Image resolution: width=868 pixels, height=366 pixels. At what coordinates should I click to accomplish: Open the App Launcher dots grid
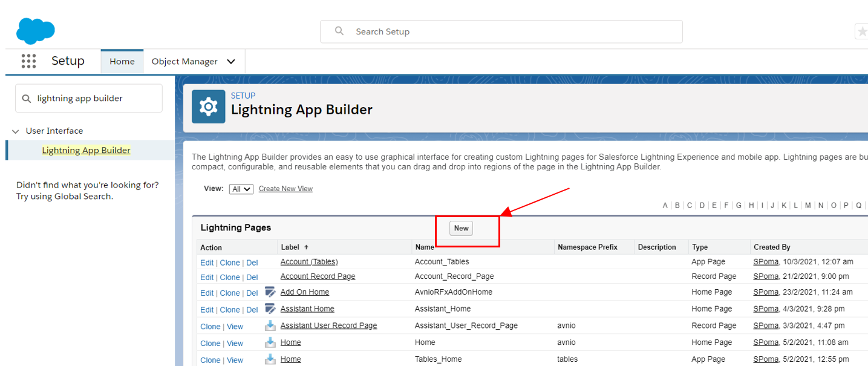[x=28, y=61]
